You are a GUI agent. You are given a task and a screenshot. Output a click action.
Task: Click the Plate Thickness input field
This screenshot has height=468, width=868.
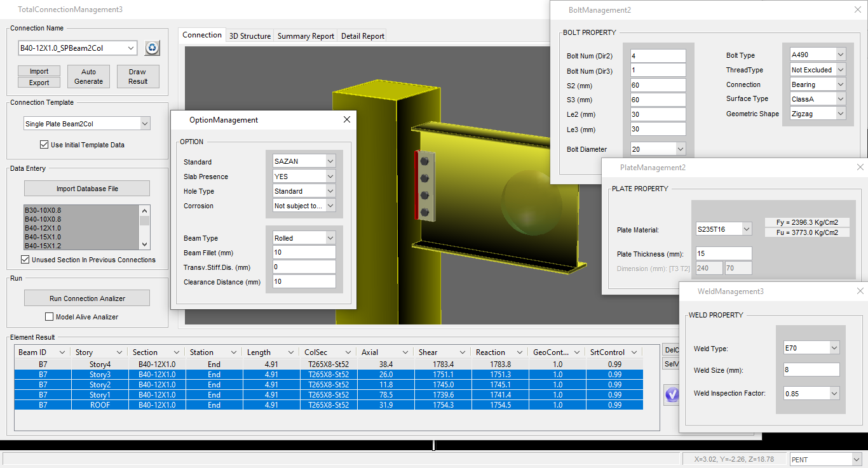(x=724, y=253)
